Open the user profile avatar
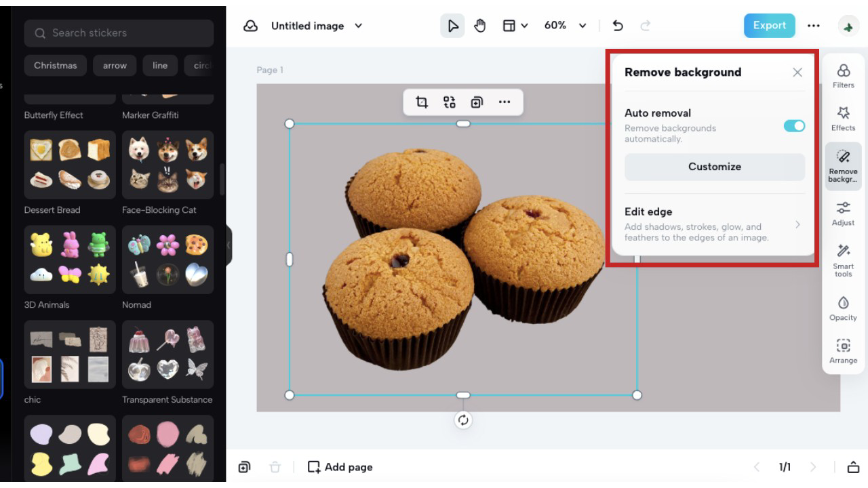The image size is (868, 488). [848, 26]
